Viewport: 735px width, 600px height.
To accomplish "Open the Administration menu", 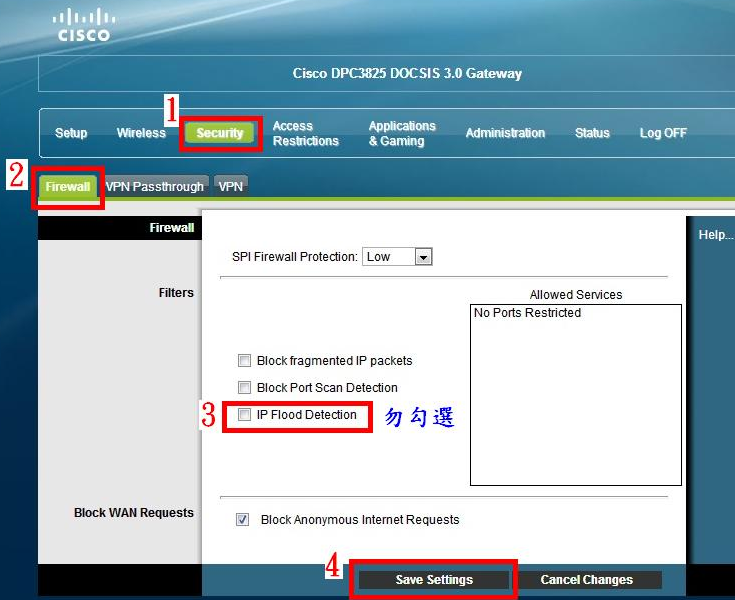I will point(505,133).
